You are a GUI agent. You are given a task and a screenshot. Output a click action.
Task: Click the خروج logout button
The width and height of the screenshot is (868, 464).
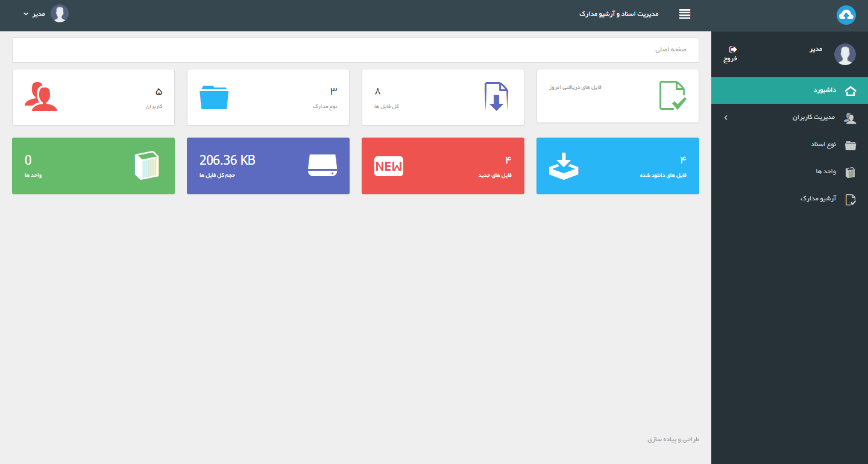(731, 54)
